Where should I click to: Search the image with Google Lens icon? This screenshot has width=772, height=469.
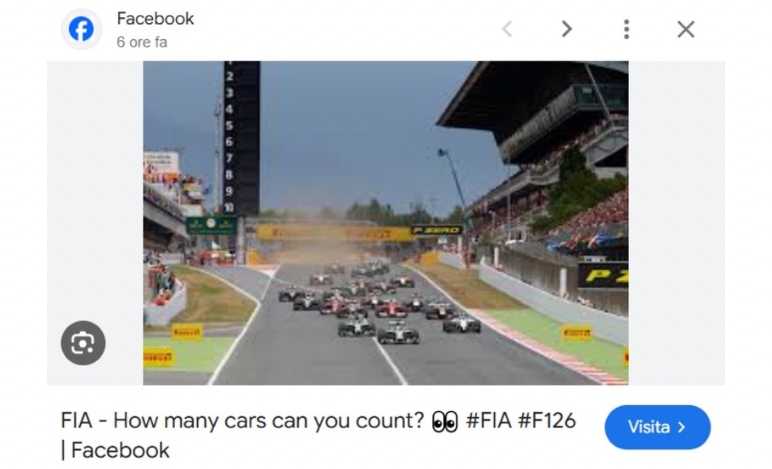point(83,343)
